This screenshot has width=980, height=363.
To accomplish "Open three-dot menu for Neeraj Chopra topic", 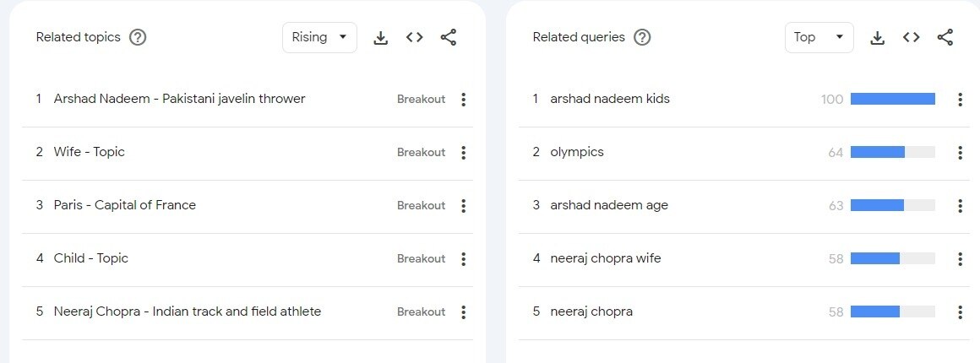I will coord(463,312).
